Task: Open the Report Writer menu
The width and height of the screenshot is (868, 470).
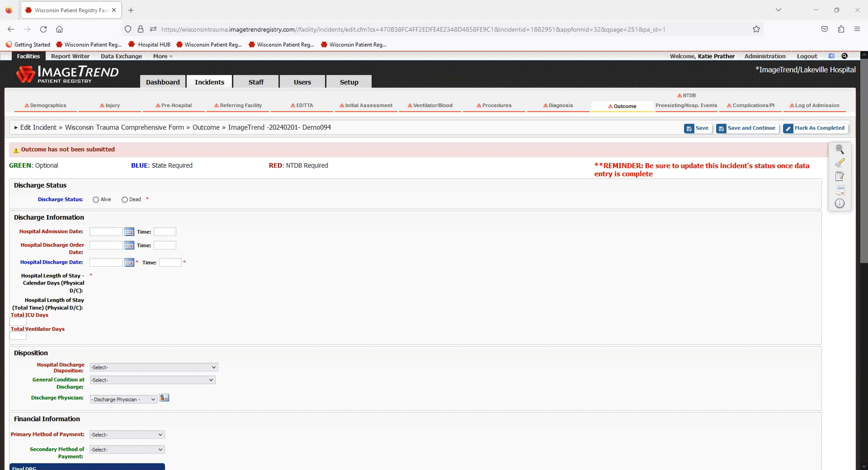Action: (70, 56)
